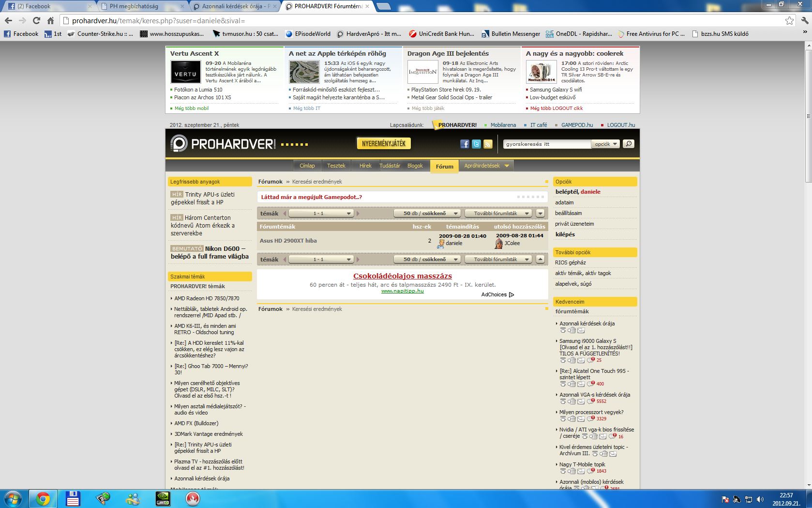
Task: Click new-posts bubble icon for Milyen processzort vegyek
Action: [591, 418]
